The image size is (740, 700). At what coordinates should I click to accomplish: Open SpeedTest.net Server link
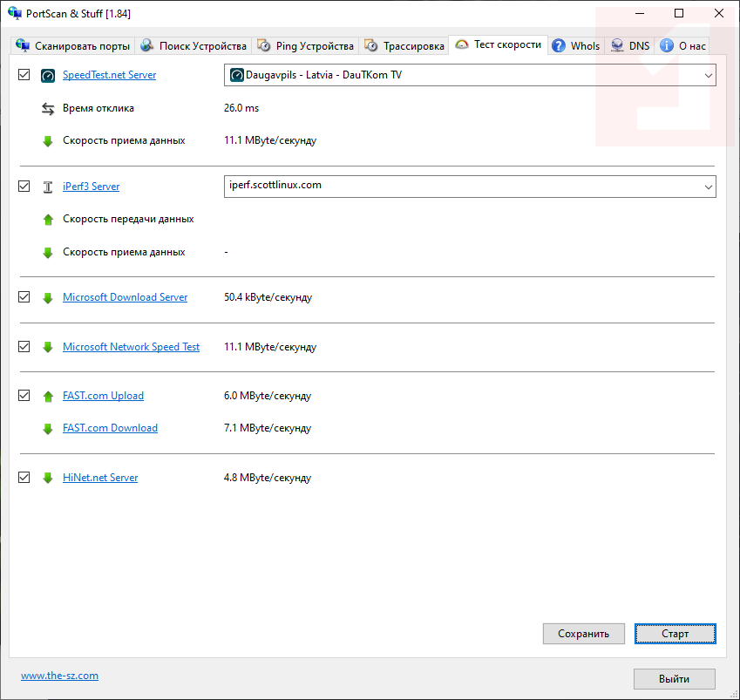tap(110, 75)
